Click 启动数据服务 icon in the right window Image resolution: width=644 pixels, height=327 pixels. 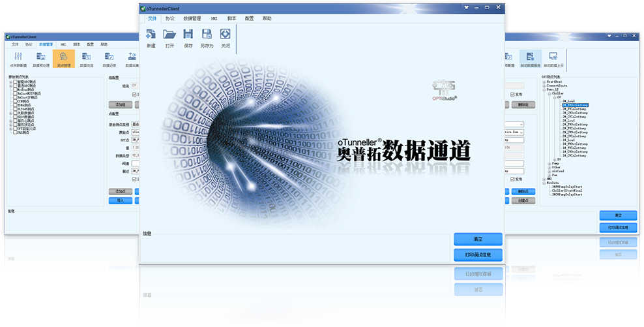[x=530, y=57]
